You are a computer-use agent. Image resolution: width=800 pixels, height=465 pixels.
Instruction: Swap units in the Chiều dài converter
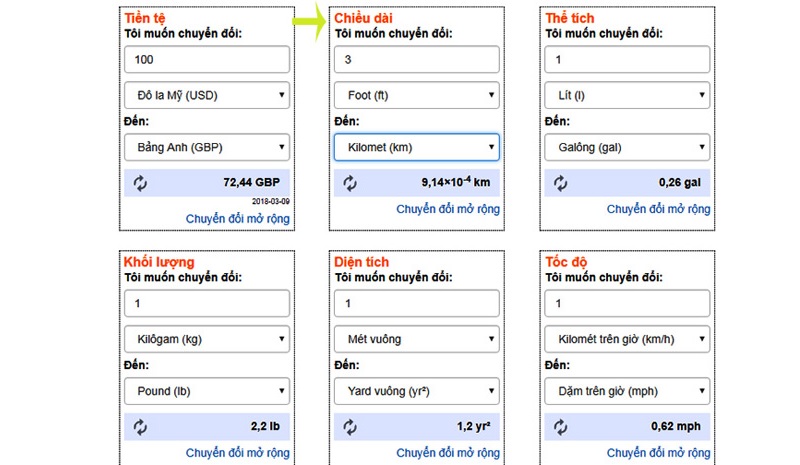tap(350, 183)
